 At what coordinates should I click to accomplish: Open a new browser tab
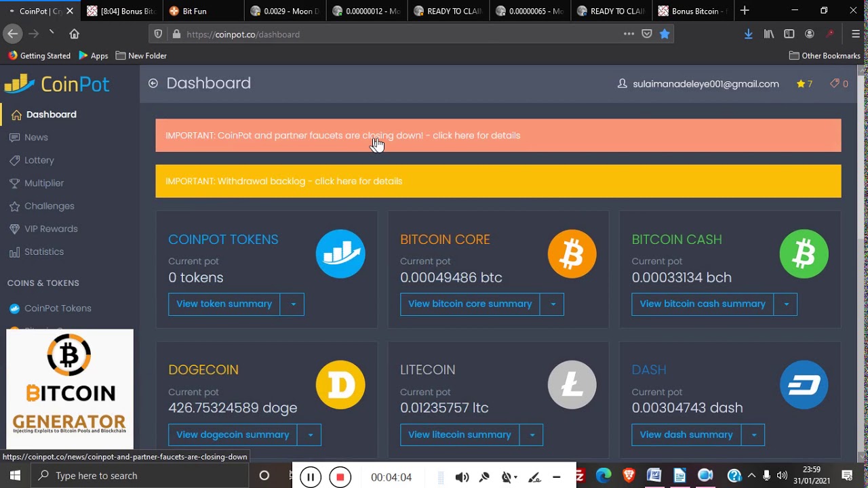click(x=745, y=10)
